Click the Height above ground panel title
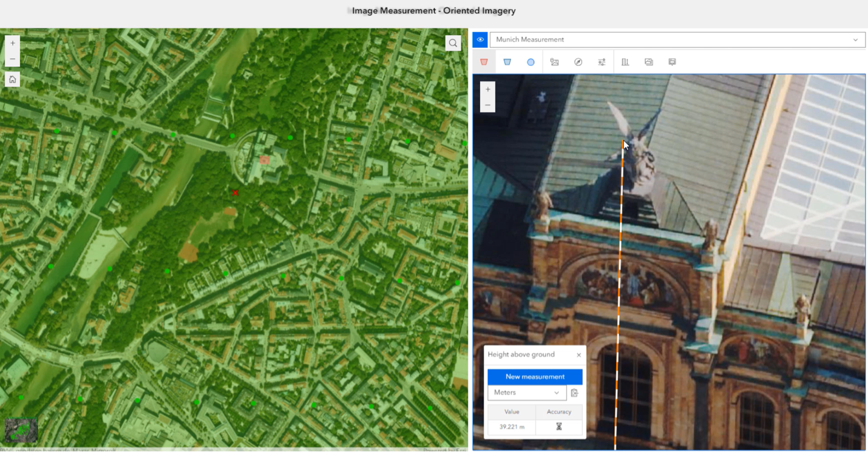 pos(521,354)
